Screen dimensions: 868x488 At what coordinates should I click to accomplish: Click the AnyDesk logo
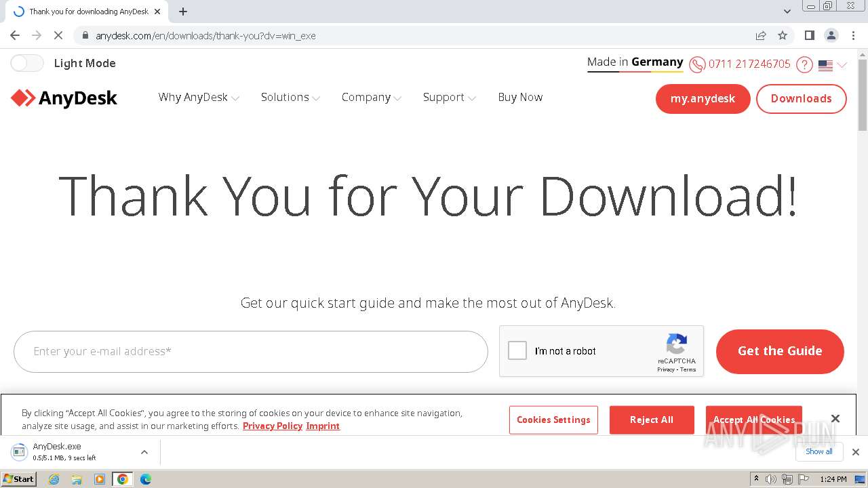point(64,98)
